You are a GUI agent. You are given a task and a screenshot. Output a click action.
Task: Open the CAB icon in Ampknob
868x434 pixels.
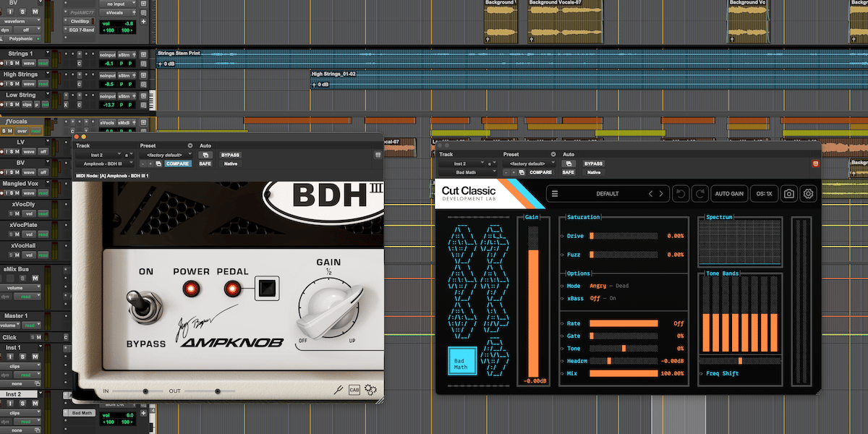(x=354, y=390)
